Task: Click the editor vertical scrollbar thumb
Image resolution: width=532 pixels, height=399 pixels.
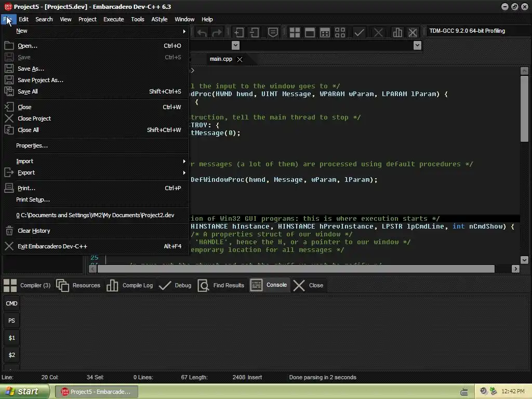Action: point(524,109)
